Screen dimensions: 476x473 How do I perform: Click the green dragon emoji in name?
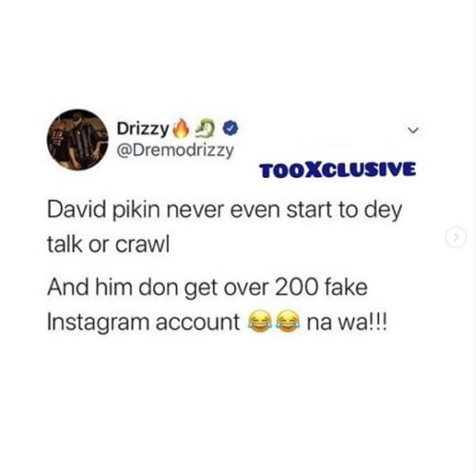[207, 129]
